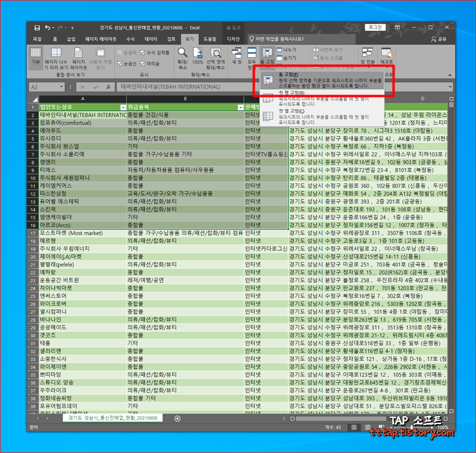The width and height of the screenshot is (476, 453).
Task: Select cell 레저/여행/공연 in row 23
Action: click(x=185, y=280)
